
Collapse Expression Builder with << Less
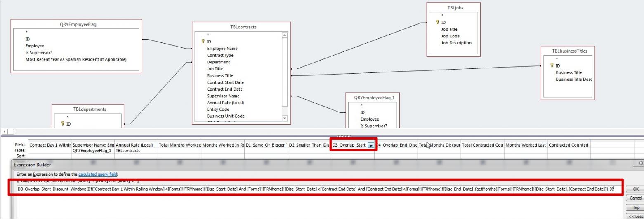[635, 217]
